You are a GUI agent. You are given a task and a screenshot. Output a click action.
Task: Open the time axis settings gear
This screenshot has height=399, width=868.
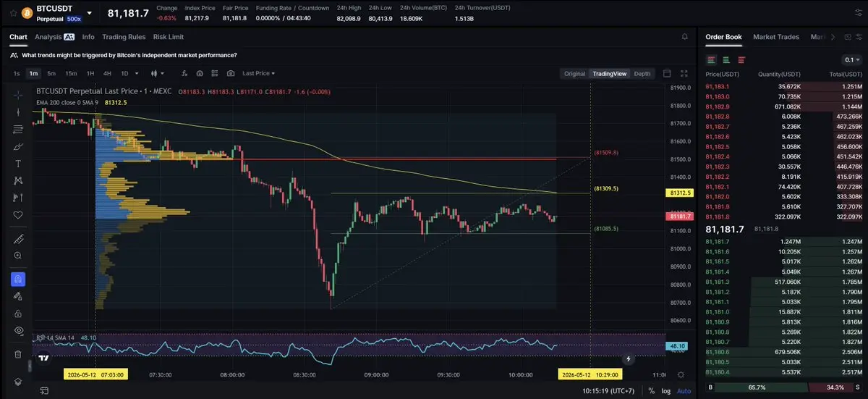tap(681, 374)
